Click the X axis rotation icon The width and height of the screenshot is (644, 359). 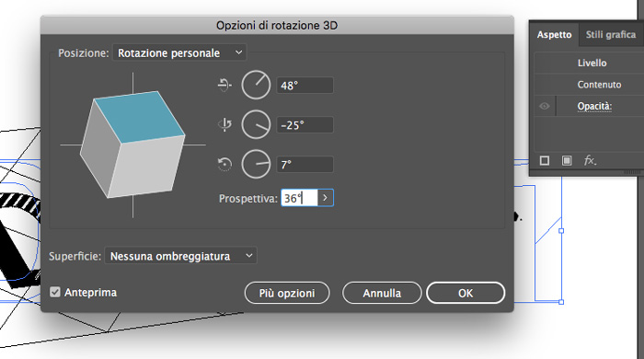pos(224,85)
